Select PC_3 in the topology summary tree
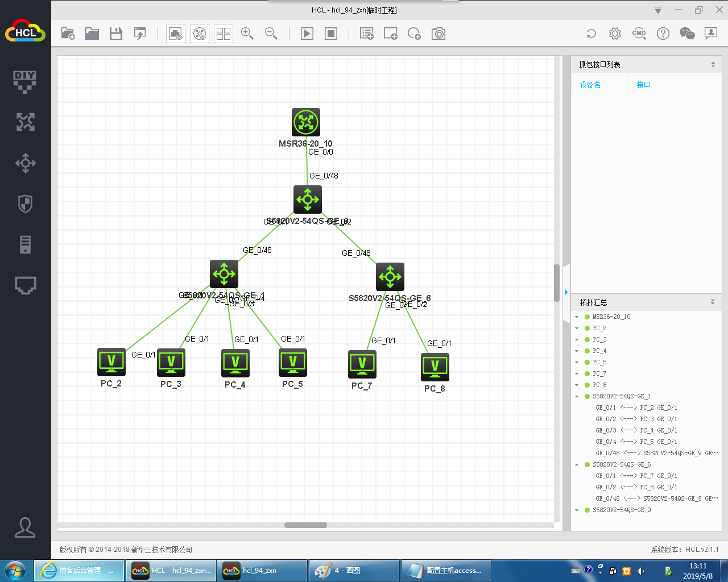The width and height of the screenshot is (728, 582). (x=599, y=340)
